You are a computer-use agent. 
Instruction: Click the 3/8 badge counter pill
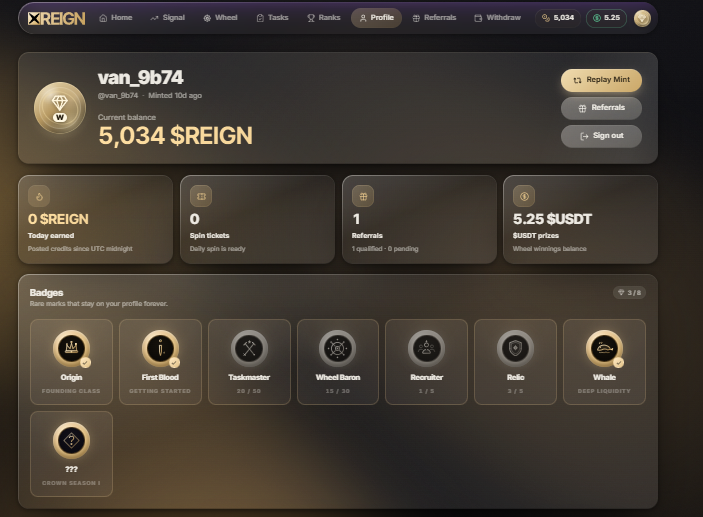pyautogui.click(x=629, y=292)
